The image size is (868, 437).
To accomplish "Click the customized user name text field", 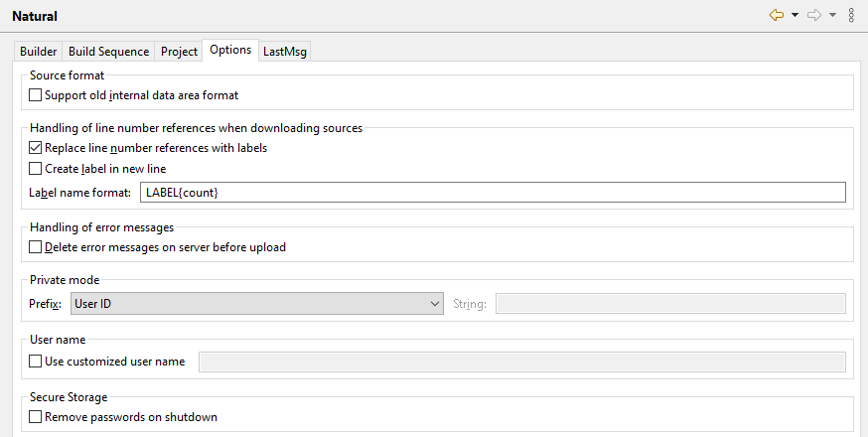I will (x=522, y=362).
